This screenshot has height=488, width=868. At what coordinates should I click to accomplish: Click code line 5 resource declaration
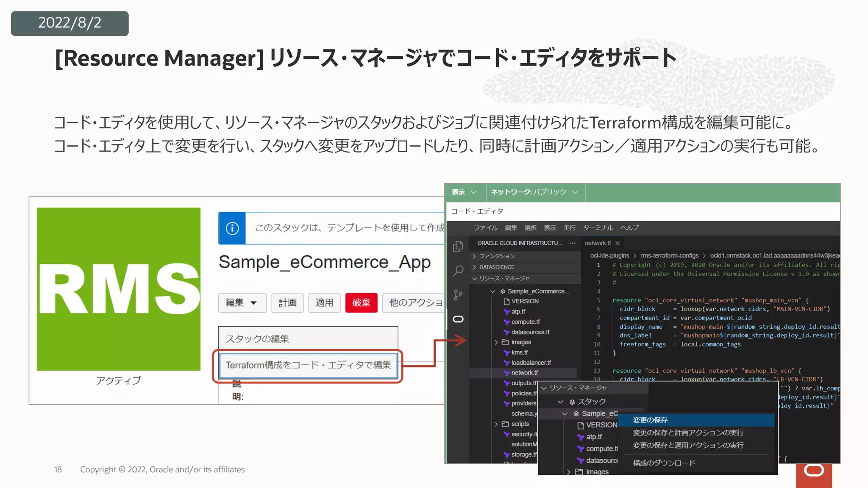pos(711,300)
